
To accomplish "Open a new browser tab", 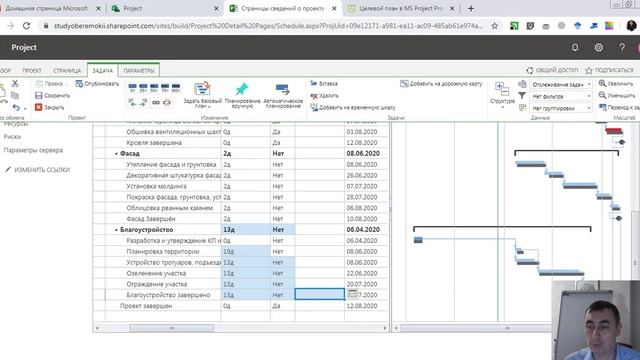I will (x=471, y=8).
